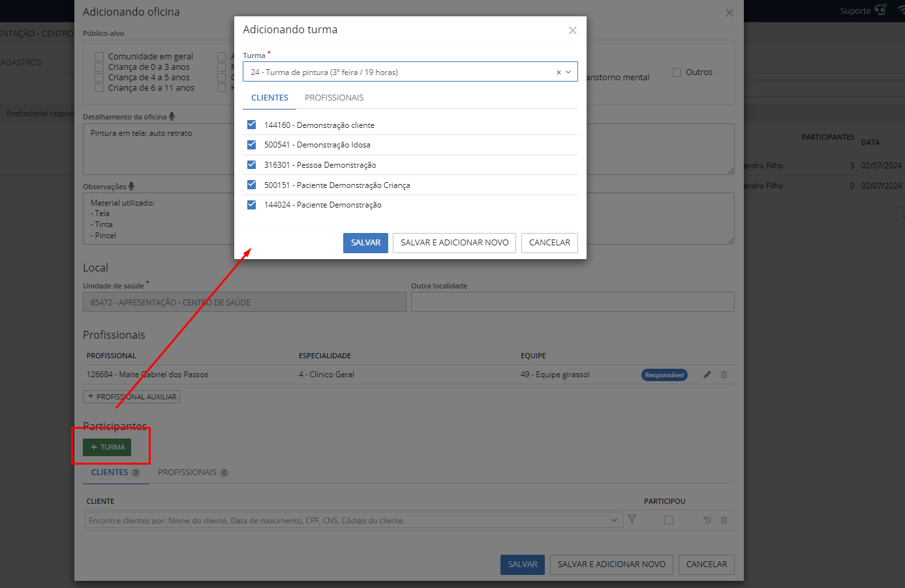The height and width of the screenshot is (588, 905).
Task: Click the Responsável badge
Action: click(664, 375)
